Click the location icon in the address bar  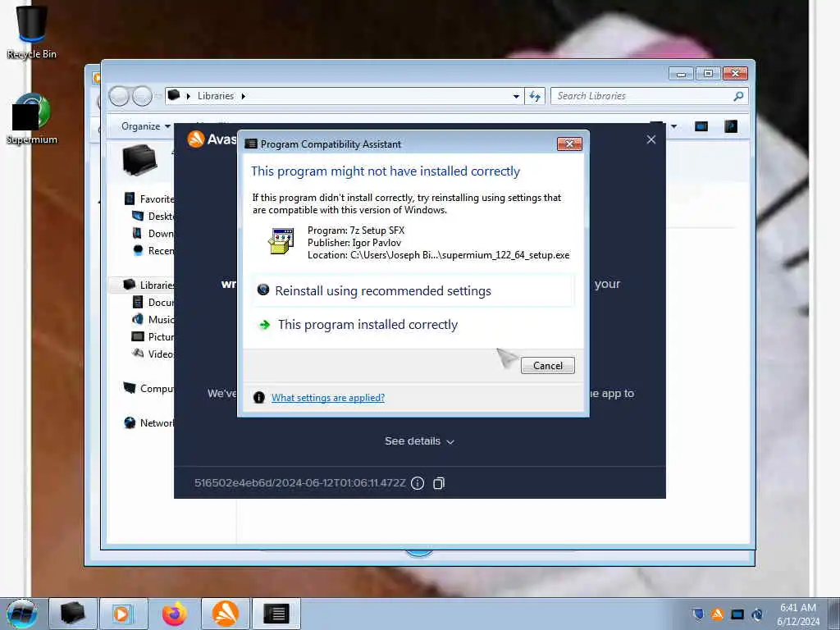pos(174,95)
